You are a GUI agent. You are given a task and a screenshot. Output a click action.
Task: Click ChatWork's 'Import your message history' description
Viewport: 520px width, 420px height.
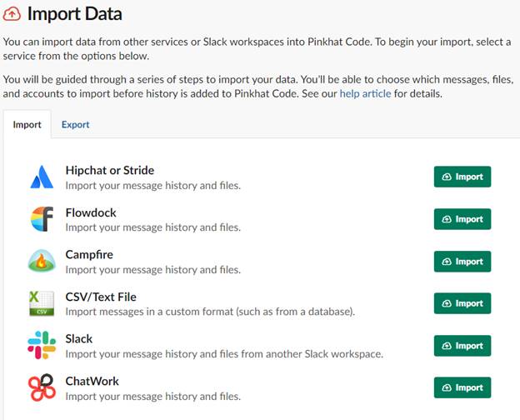(x=153, y=397)
